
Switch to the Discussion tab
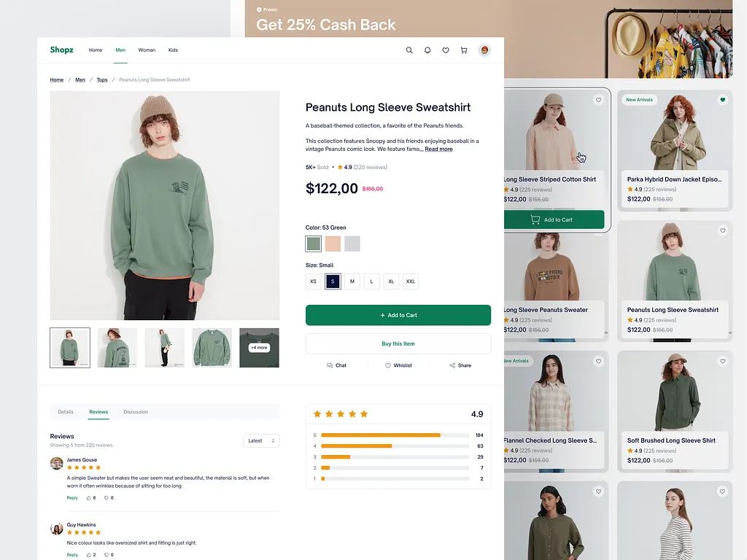[136, 411]
